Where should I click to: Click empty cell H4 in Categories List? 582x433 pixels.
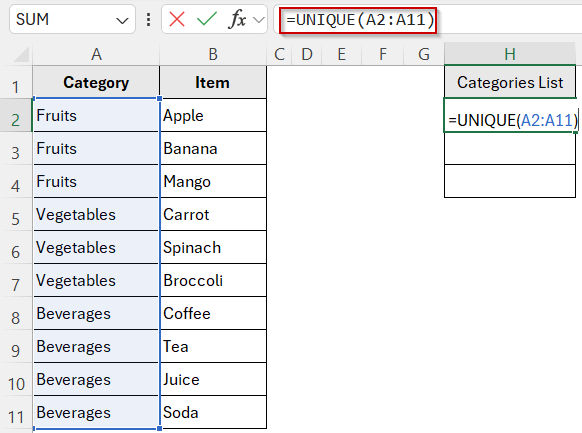510,181
